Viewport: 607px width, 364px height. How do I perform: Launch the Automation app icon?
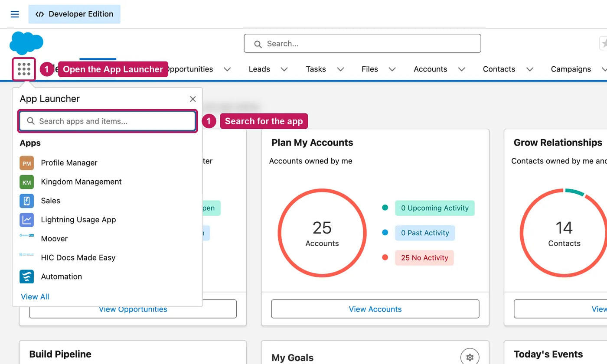(x=27, y=276)
